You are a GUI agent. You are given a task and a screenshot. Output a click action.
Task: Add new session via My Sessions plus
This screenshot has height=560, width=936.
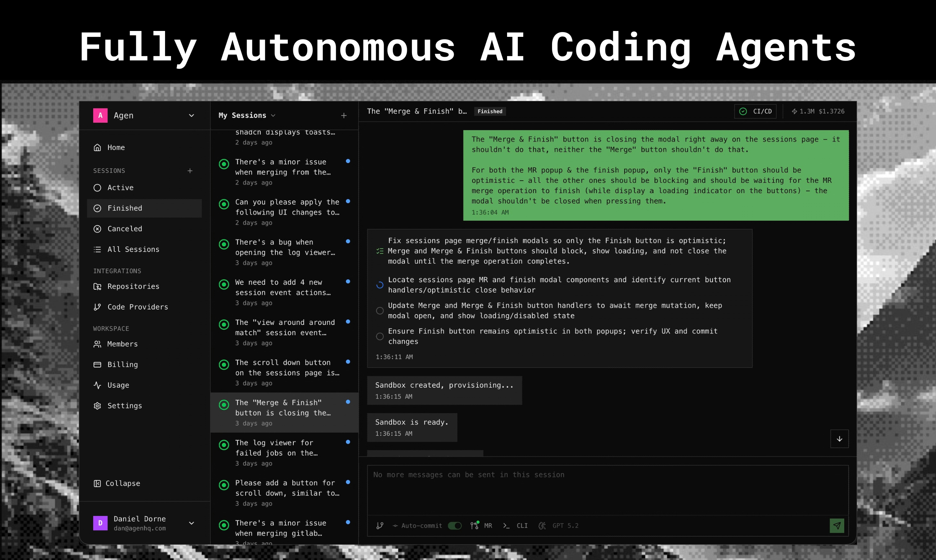pos(343,115)
